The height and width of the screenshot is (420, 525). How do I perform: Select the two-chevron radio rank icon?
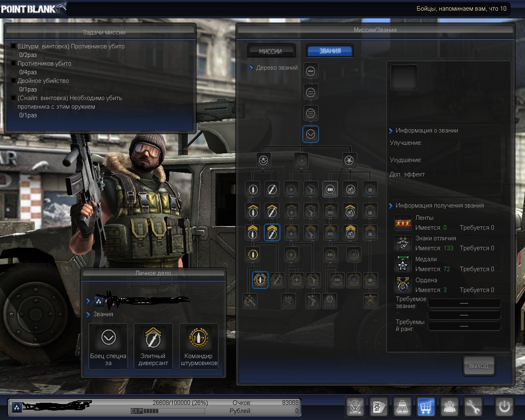pyautogui.click(x=350, y=233)
